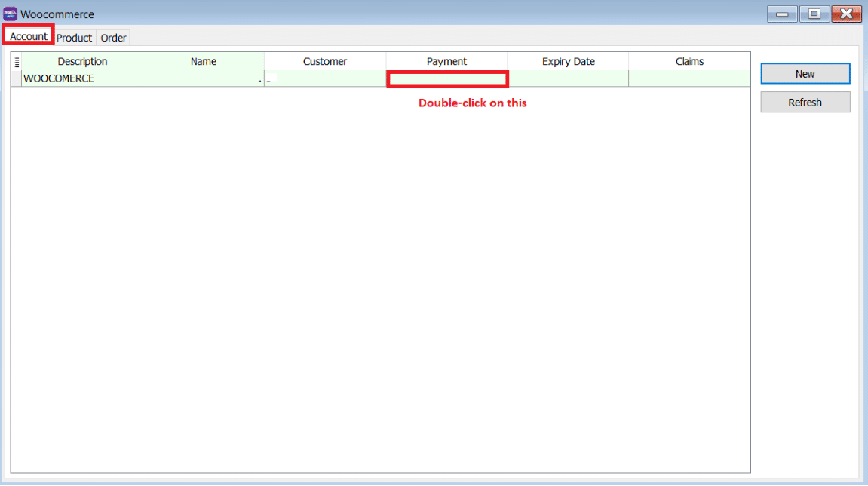Select the Customer cell in WOOCOMERCE row

(x=325, y=78)
